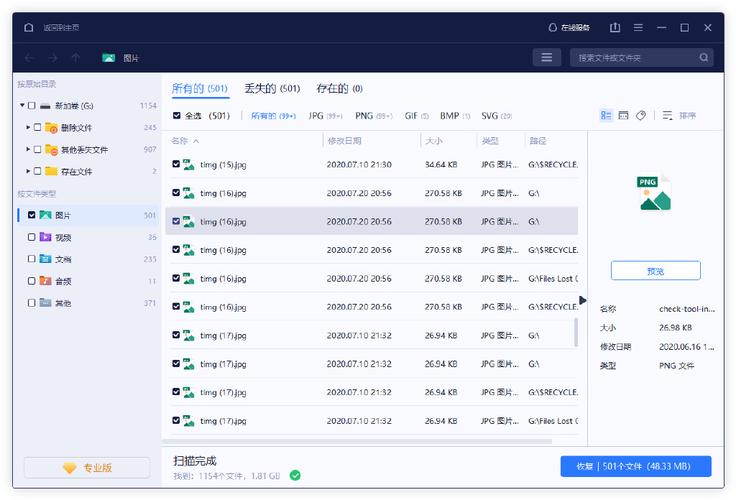Viewport: 736px width, 500px height.
Task: Click the 预览 preview button
Action: [x=655, y=271]
